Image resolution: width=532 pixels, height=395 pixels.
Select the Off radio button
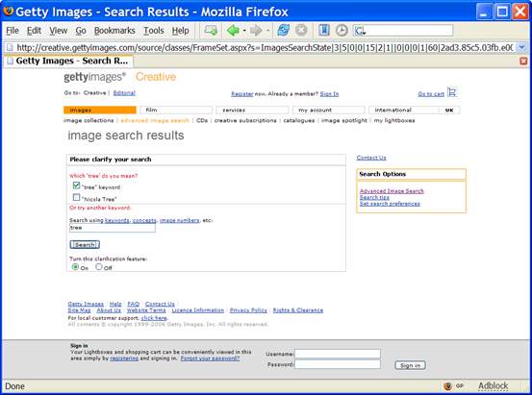tap(99, 267)
